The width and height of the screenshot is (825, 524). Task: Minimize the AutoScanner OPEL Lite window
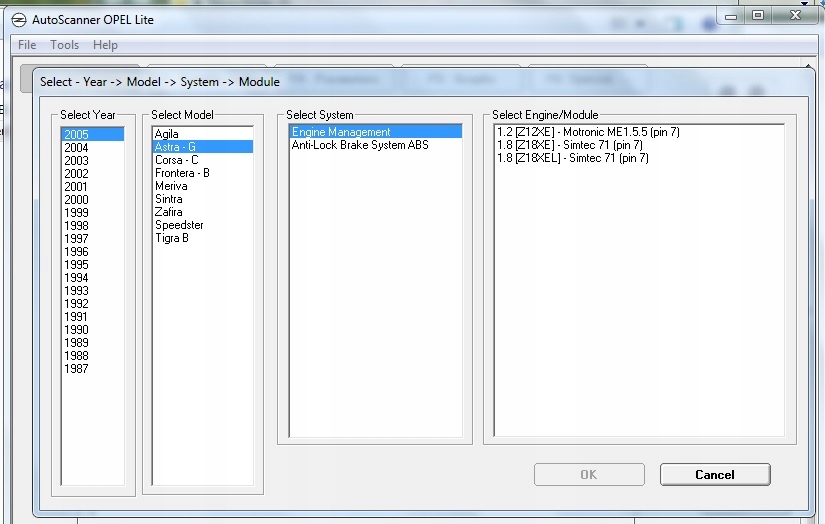point(731,16)
